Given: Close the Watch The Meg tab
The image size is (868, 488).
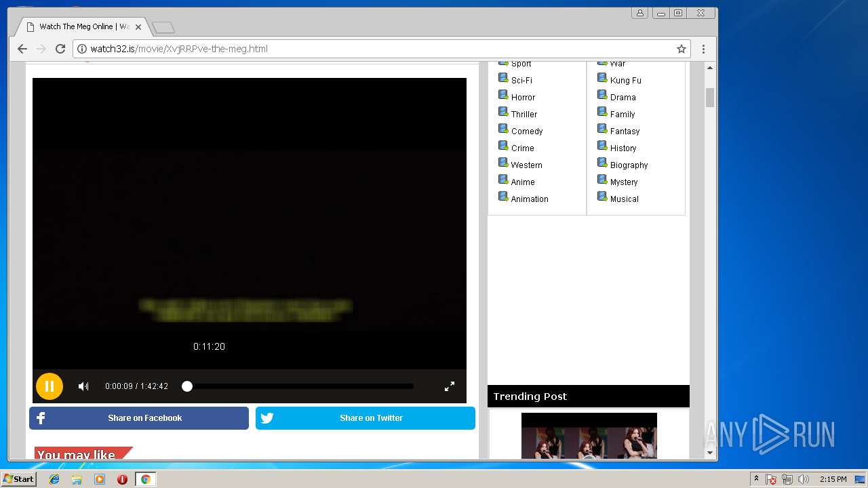Looking at the screenshot, I should click(138, 27).
